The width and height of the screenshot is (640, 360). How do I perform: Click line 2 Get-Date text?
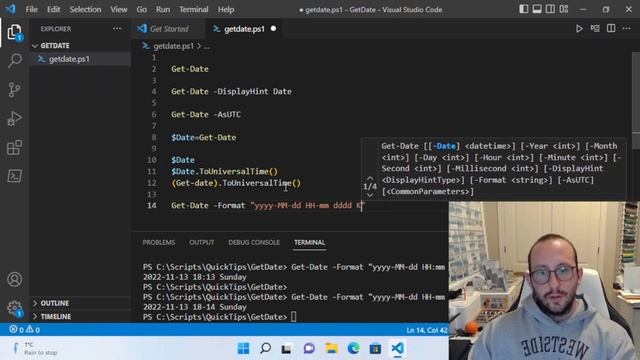click(x=190, y=69)
